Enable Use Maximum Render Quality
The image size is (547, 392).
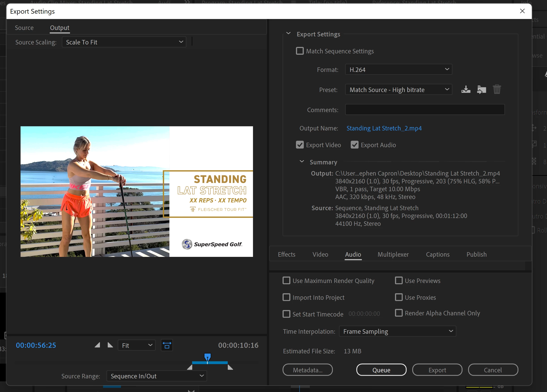coord(286,281)
